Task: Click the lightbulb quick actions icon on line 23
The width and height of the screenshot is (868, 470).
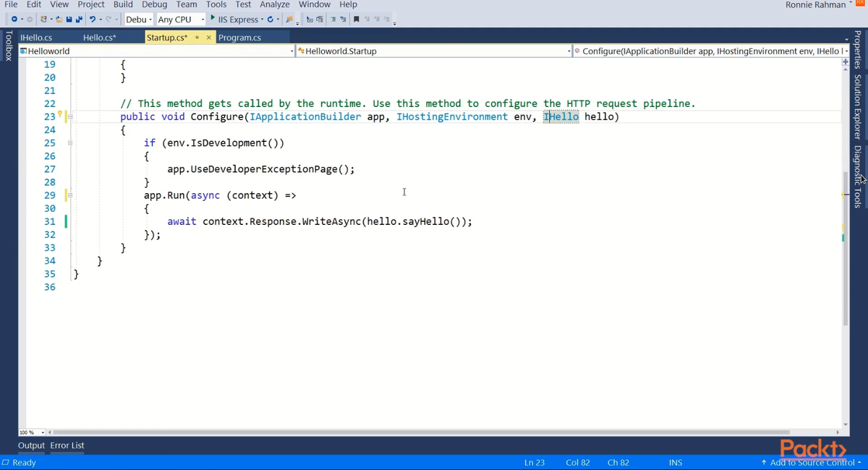Action: [61, 115]
